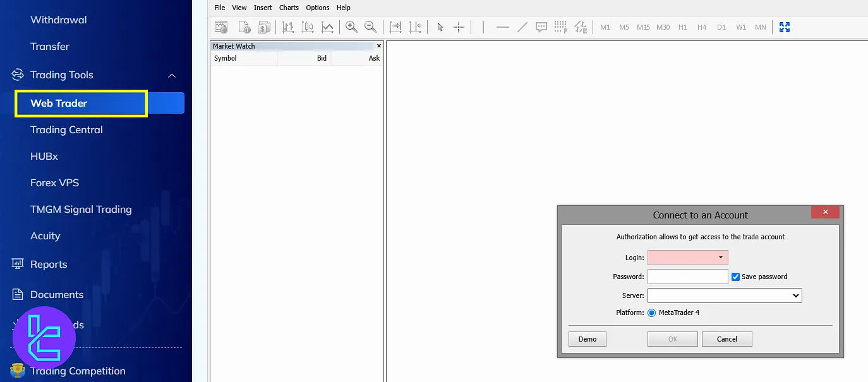Open HUBx from the sidebar
Image resolution: width=868 pixels, height=382 pixels.
[44, 157]
